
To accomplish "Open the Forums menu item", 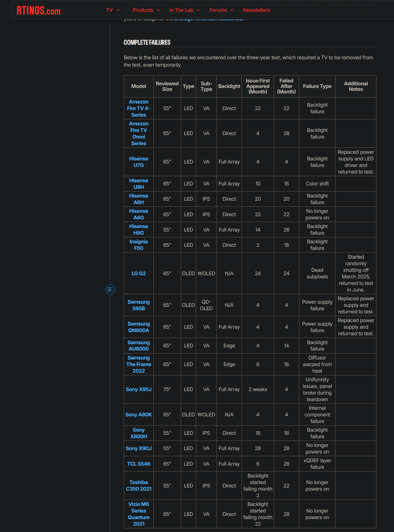I will [x=218, y=10].
